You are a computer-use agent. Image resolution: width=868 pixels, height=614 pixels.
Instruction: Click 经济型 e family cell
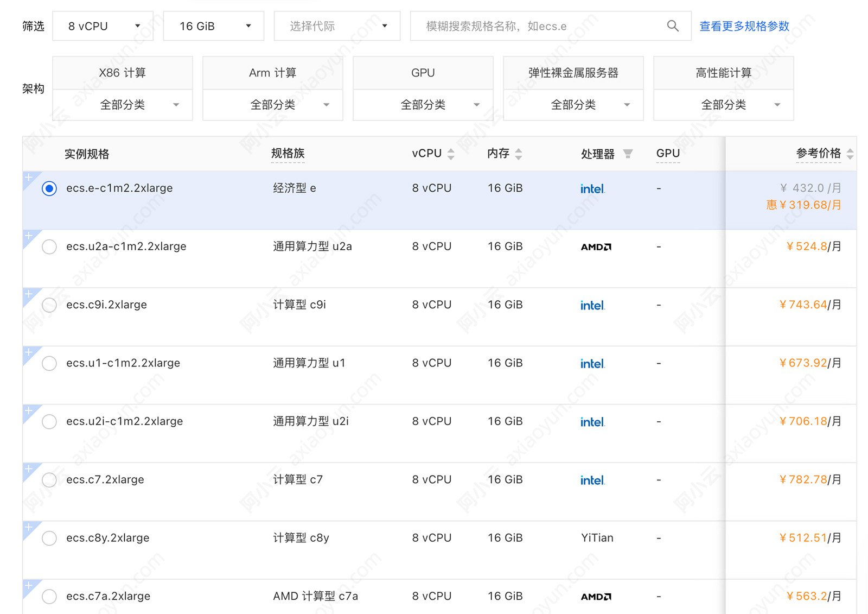[x=295, y=188]
